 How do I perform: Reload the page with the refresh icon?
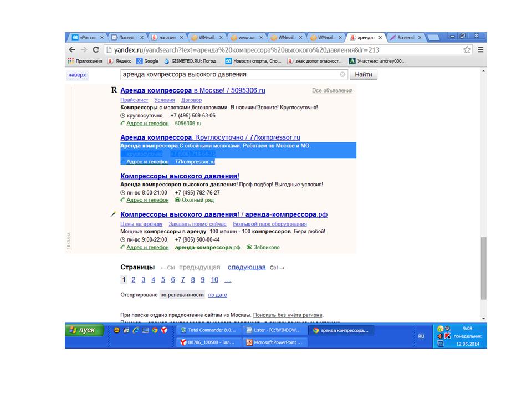(96, 50)
